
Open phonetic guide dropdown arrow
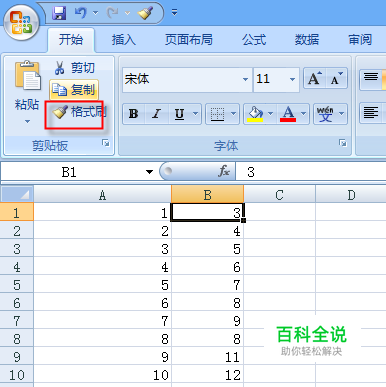pyautogui.click(x=342, y=114)
